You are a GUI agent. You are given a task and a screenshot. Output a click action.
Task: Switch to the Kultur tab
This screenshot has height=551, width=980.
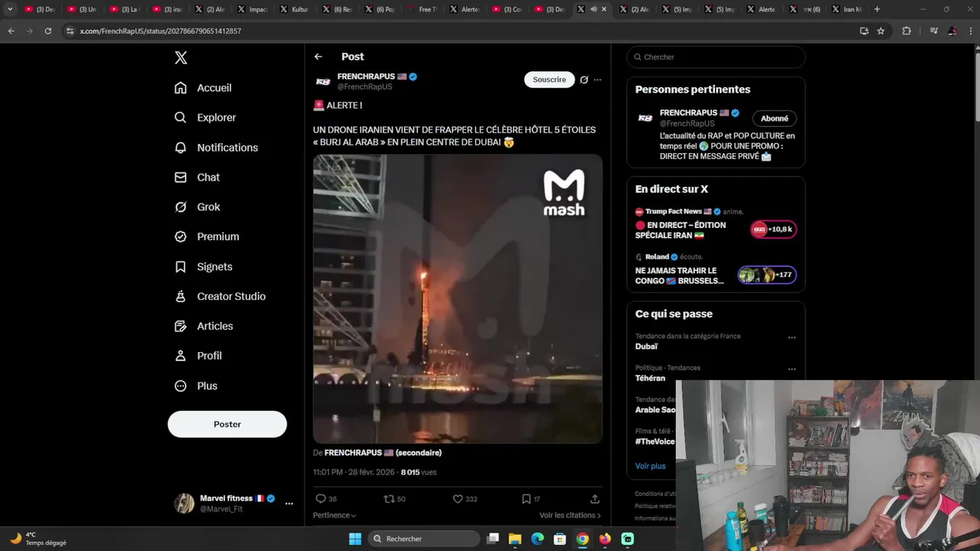pyautogui.click(x=293, y=9)
